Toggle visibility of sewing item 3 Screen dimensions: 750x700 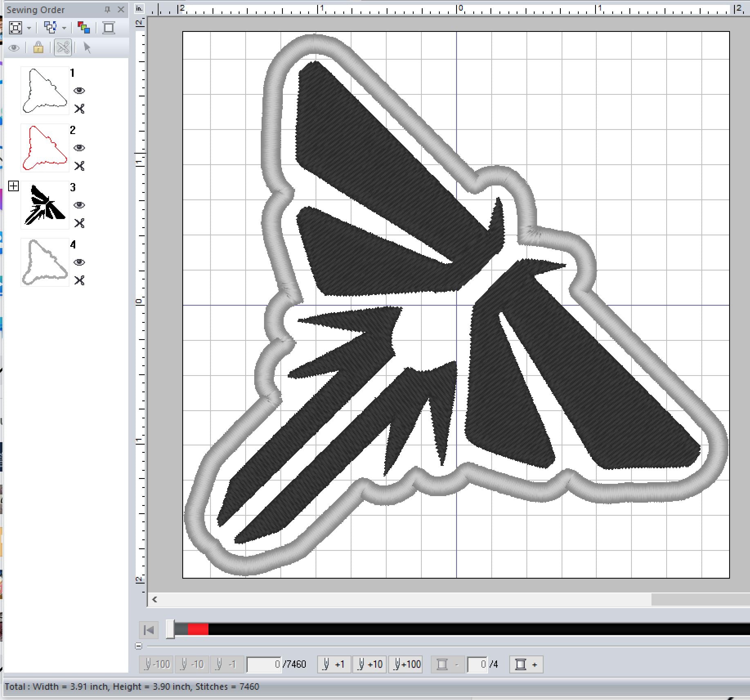79,205
